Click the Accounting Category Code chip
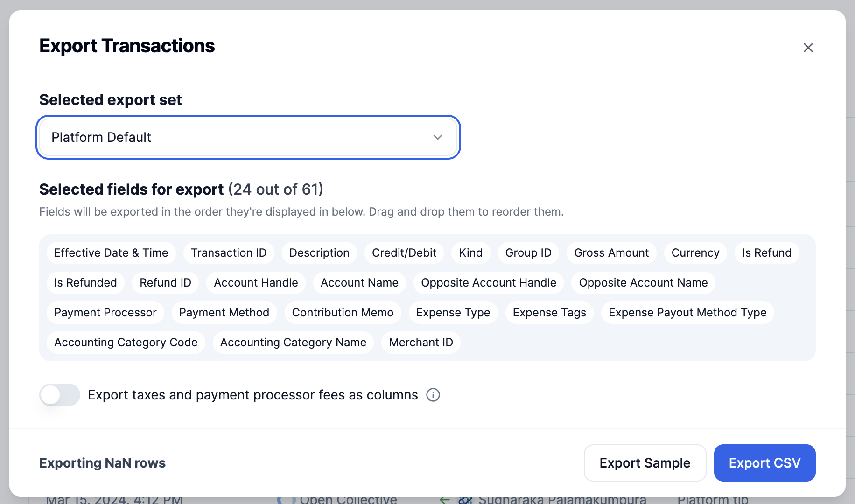The width and height of the screenshot is (855, 504). tap(126, 343)
